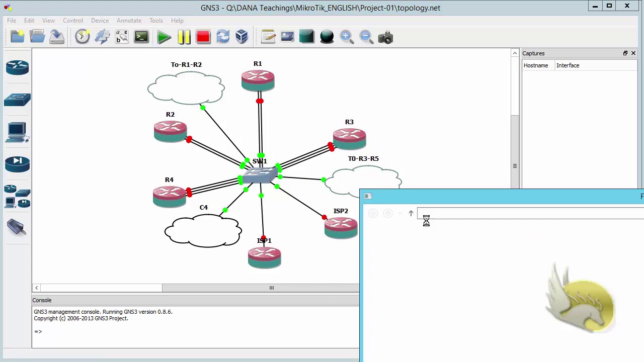Browse all devices icon in sidebar
This screenshot has height=362, width=644.
point(17,196)
